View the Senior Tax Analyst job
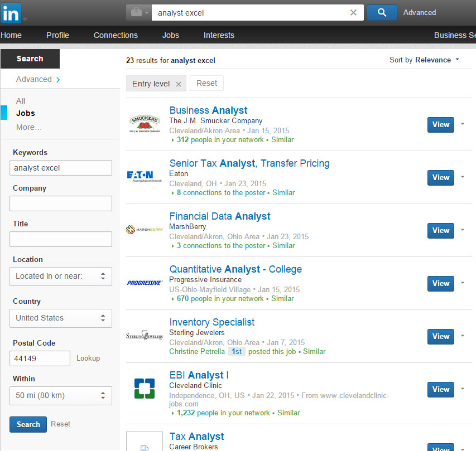 click(441, 178)
